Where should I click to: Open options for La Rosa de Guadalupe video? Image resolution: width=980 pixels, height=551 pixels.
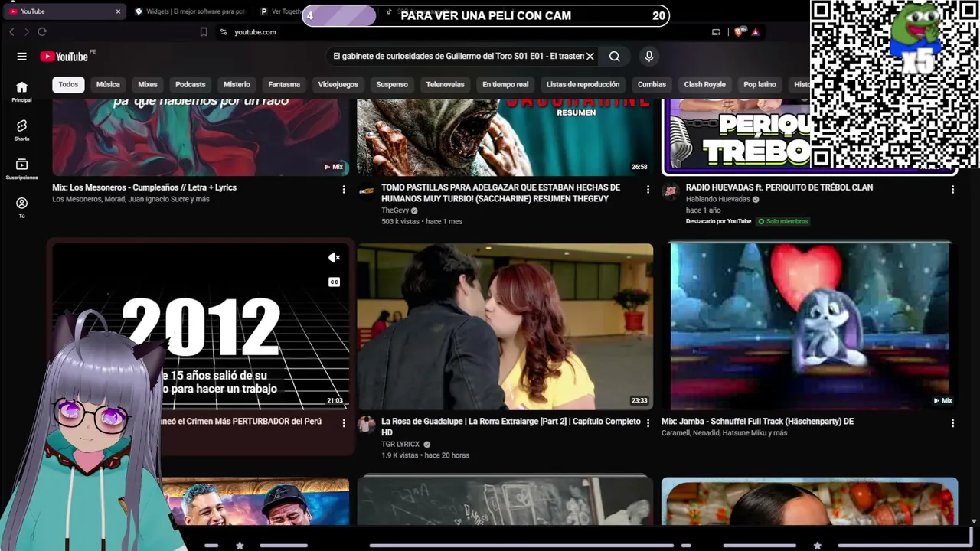click(648, 423)
